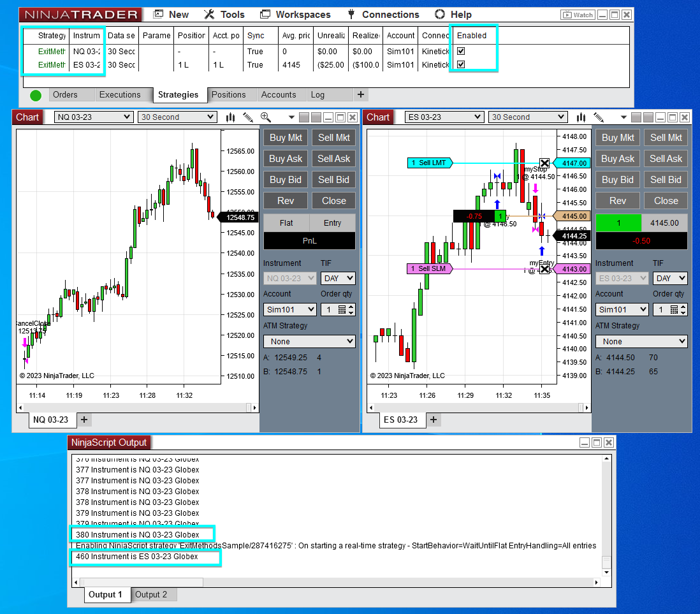Click NinjaScript Output scroll-down arrow

606,572
